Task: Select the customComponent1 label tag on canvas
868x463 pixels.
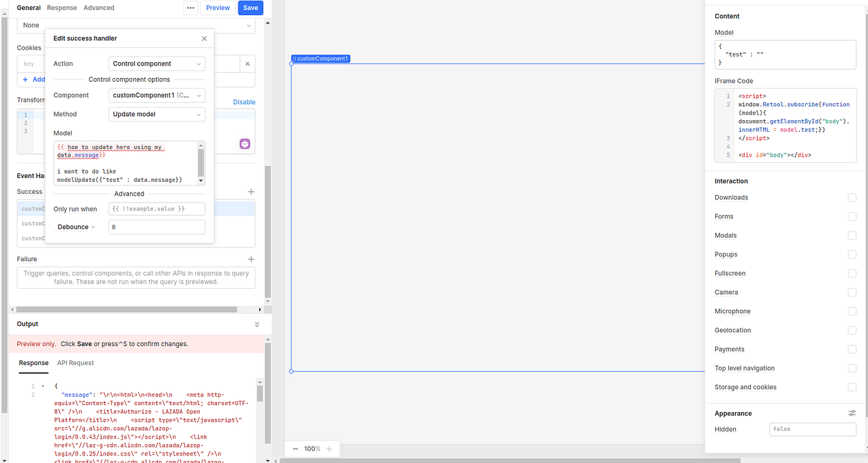Action: click(x=321, y=59)
